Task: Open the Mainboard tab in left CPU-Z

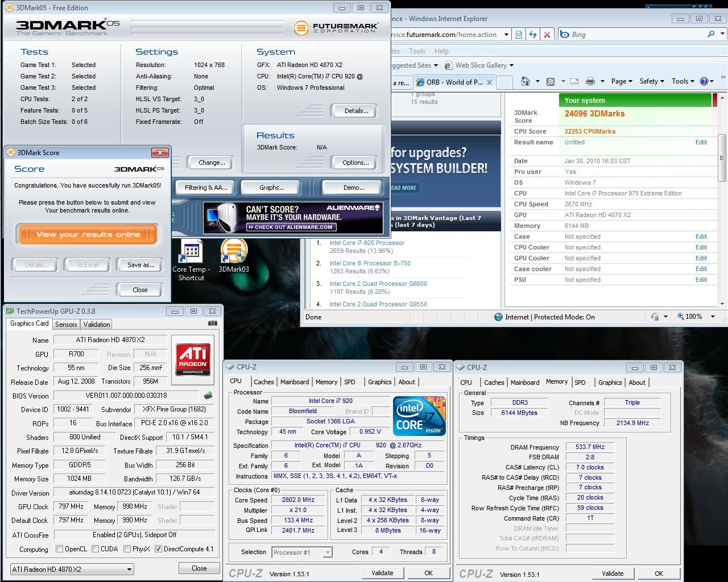Action: (295, 382)
